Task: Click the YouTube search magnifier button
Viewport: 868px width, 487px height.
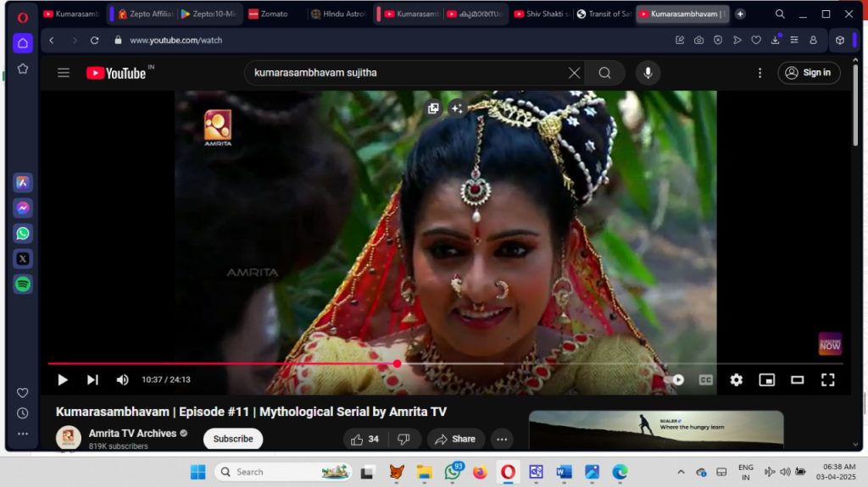Action: coord(604,73)
